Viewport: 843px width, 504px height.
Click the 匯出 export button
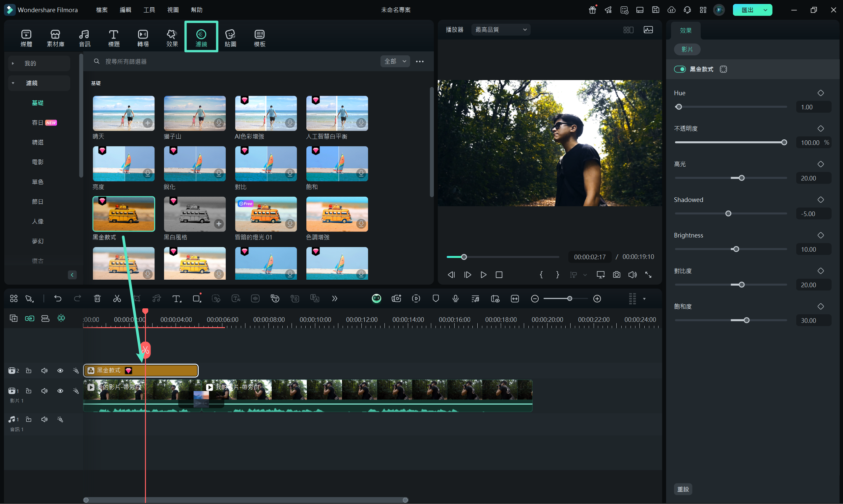(747, 10)
